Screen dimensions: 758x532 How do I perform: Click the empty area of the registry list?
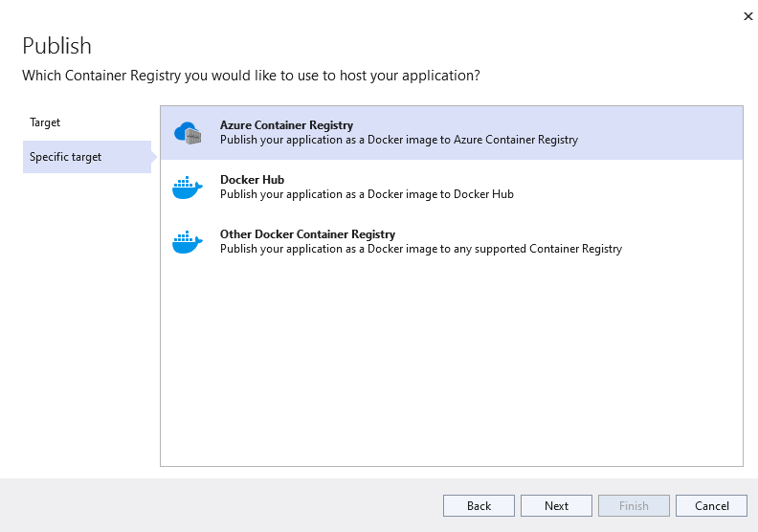451,364
